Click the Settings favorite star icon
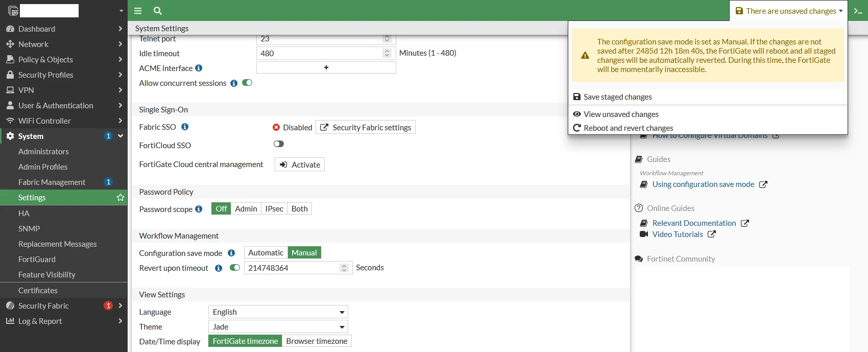The height and width of the screenshot is (352, 868). (x=120, y=197)
